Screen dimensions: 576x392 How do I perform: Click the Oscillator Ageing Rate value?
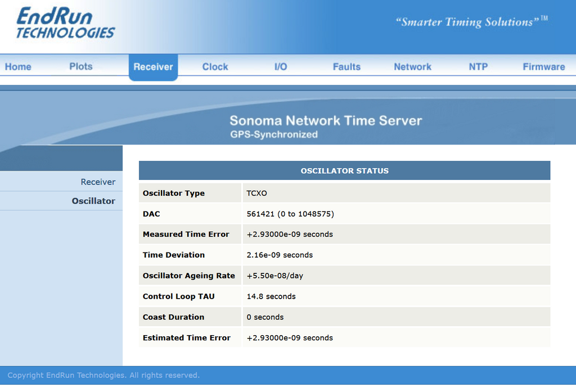pos(274,276)
